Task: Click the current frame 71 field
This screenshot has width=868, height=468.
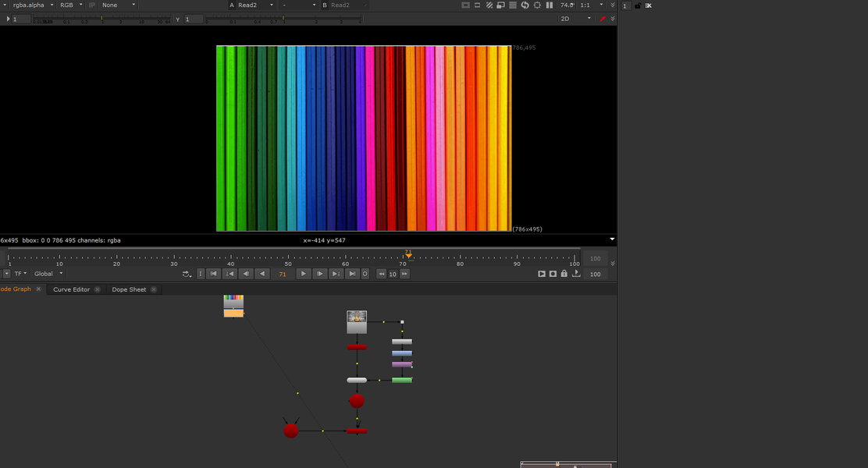Action: tap(283, 274)
